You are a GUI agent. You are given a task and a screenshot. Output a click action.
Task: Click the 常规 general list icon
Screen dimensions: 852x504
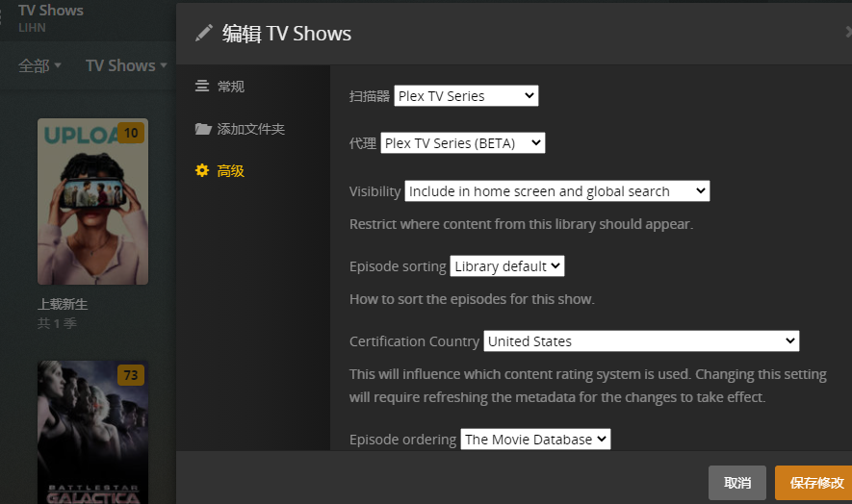(x=202, y=87)
